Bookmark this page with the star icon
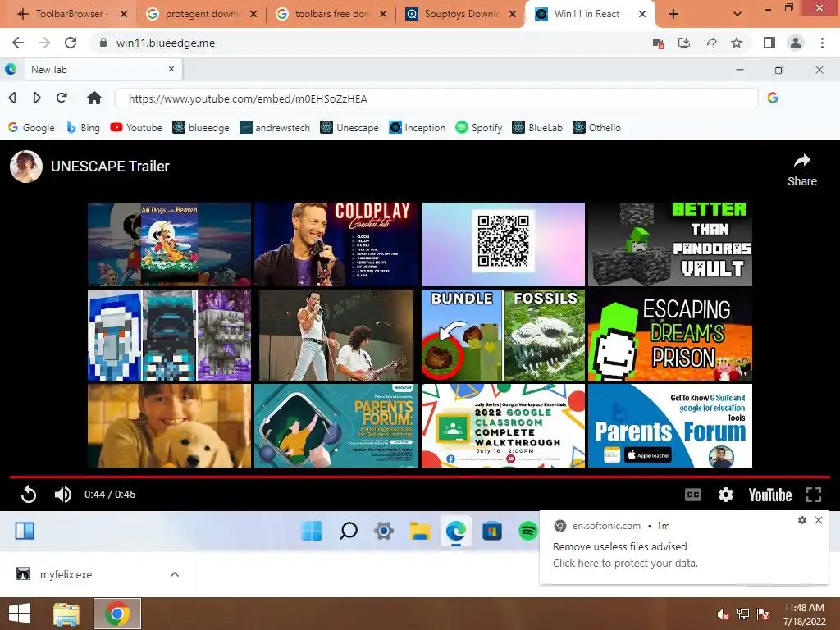The width and height of the screenshot is (840, 630). click(737, 43)
